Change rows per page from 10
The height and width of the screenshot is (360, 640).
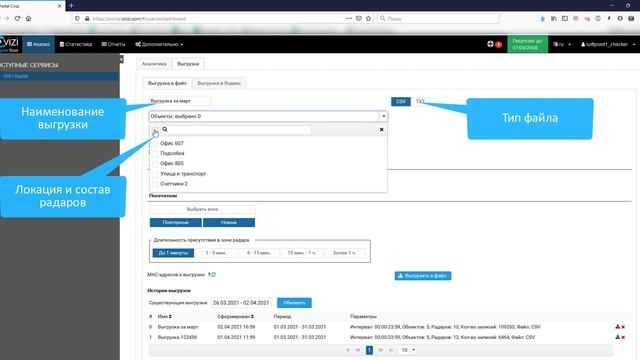[408, 350]
